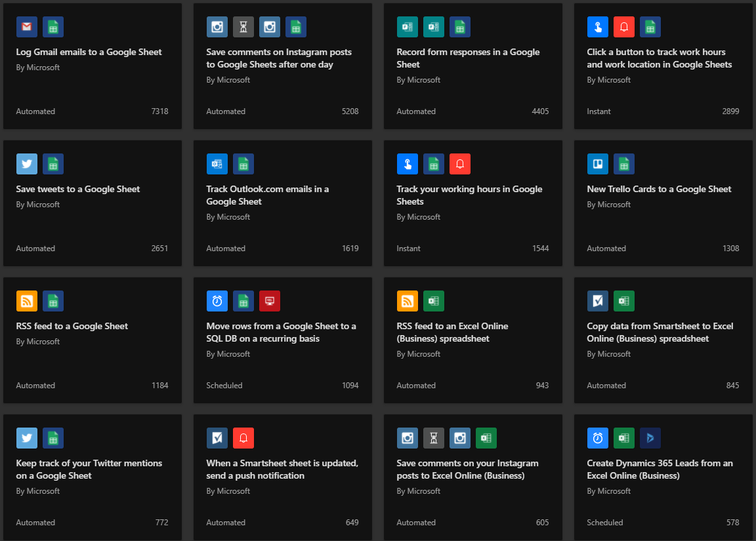Click usage count 7318 on Gmail card
Screen dimensions: 756x541
click(159, 111)
